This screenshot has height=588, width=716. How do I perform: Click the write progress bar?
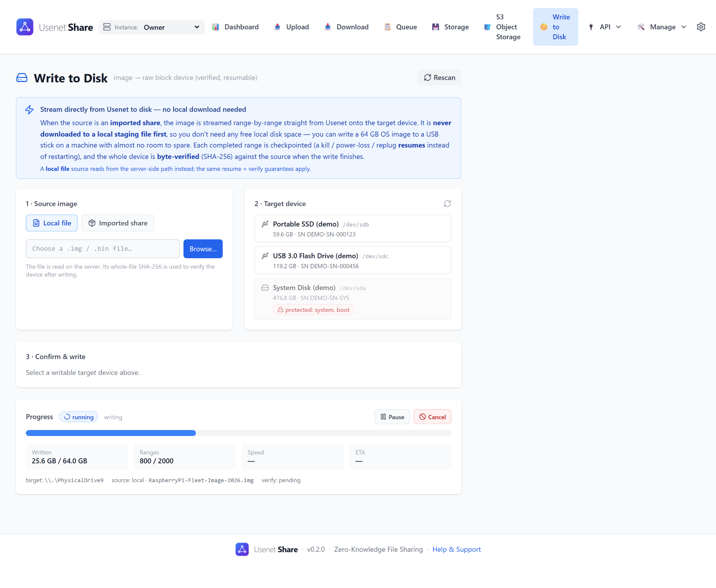239,433
